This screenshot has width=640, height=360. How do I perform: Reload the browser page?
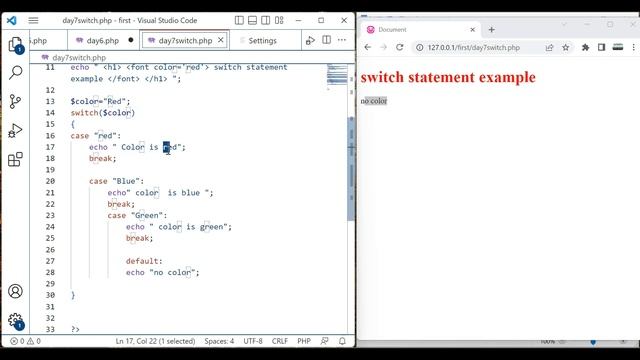tap(400, 47)
